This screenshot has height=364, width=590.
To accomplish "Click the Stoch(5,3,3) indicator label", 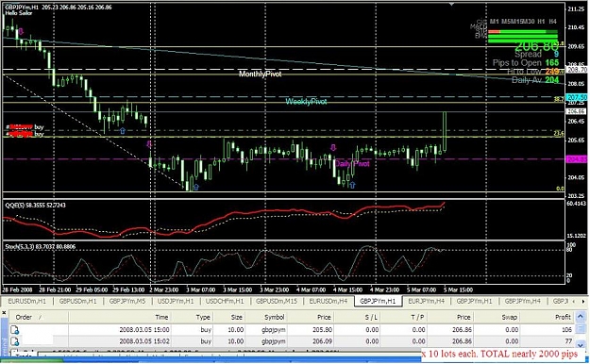I will 40,247.
